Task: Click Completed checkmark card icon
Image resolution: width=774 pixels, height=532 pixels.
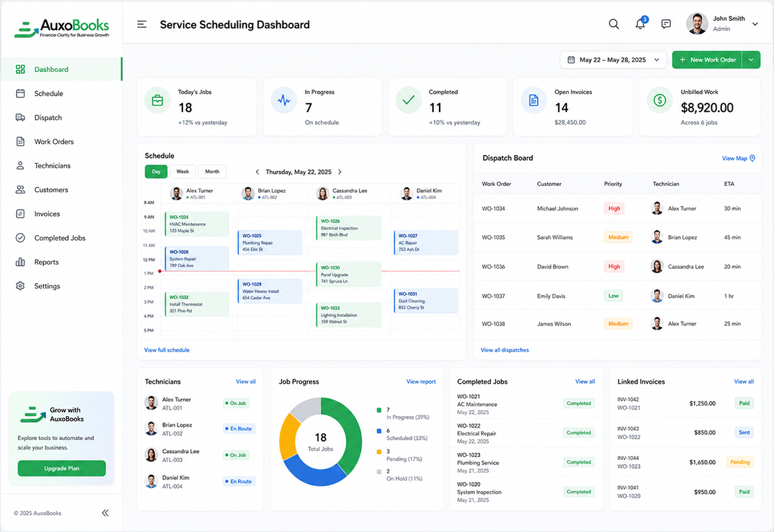Action: click(409, 100)
